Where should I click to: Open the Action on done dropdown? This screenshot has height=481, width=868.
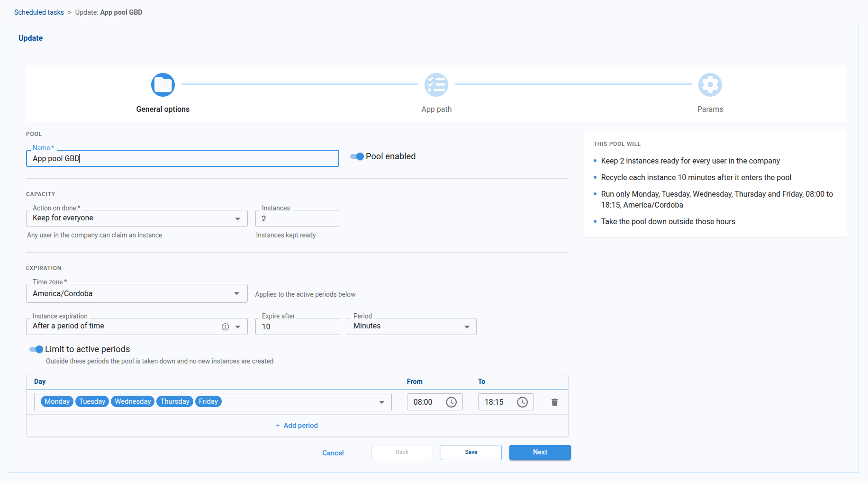click(137, 218)
